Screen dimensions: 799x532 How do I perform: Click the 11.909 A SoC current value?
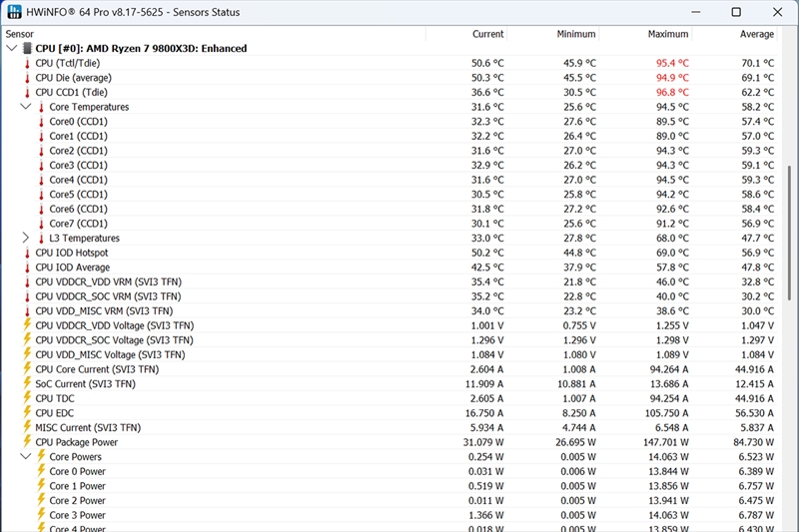click(484, 384)
